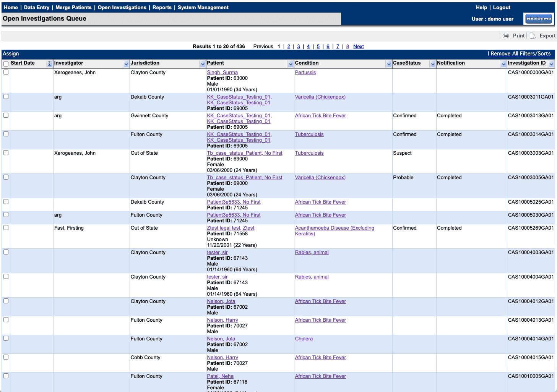Check row with investigation CAS10004003GA01
The width and height of the screenshot is (557, 392).
(6, 252)
